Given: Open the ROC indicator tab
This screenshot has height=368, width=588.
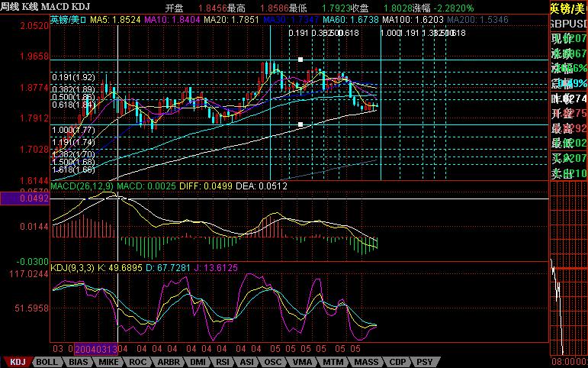Looking at the screenshot, I should pyautogui.click(x=137, y=362).
